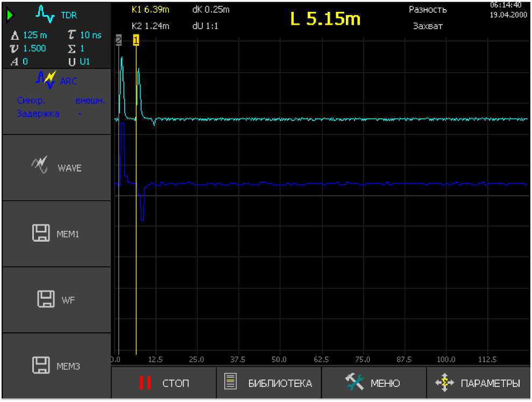Click the MEM3 floppy disk icon
This screenshot has width=532, height=402.
(41, 365)
